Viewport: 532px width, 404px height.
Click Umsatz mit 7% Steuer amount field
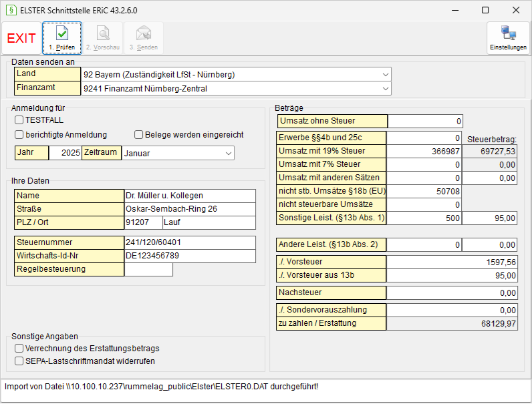[x=424, y=165]
